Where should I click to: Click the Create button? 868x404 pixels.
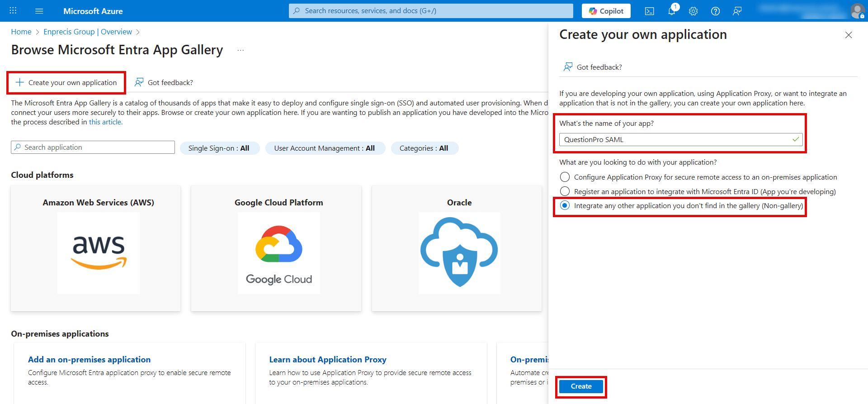pyautogui.click(x=581, y=386)
